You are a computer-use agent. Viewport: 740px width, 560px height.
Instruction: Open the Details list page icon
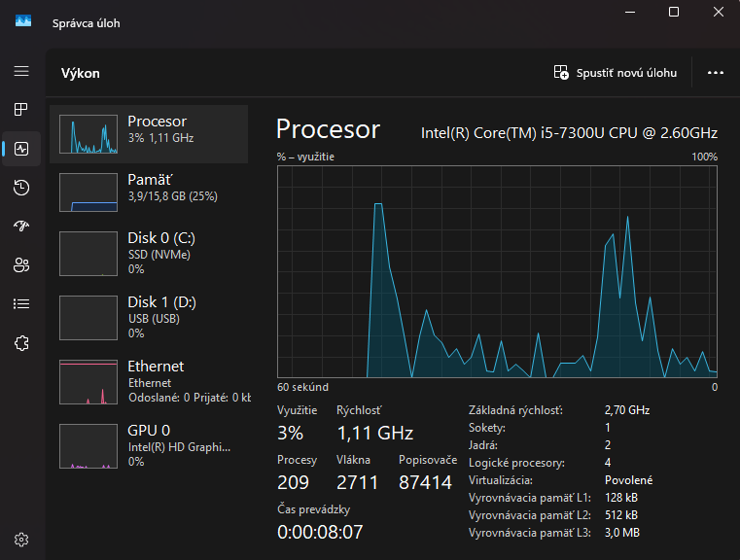[x=21, y=303]
